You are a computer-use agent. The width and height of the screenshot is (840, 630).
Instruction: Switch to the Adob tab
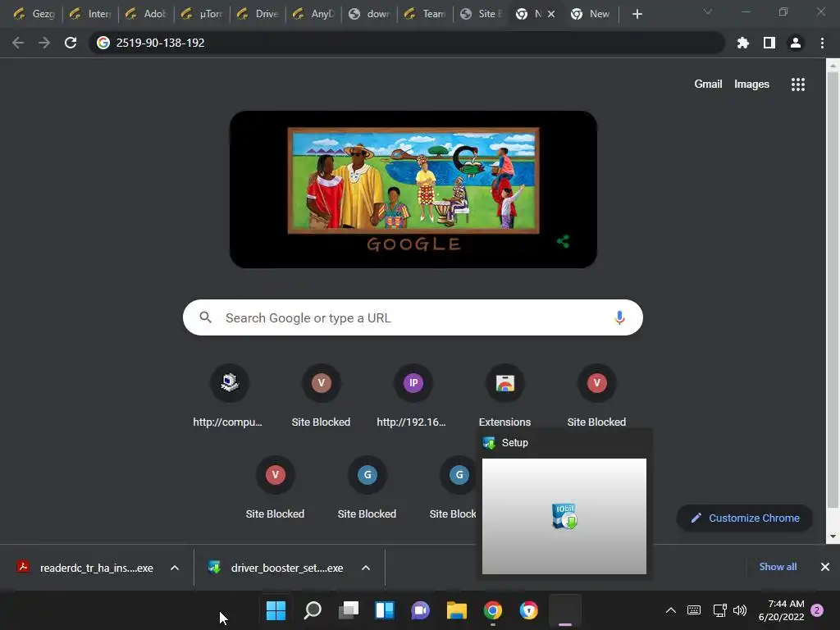click(146, 14)
